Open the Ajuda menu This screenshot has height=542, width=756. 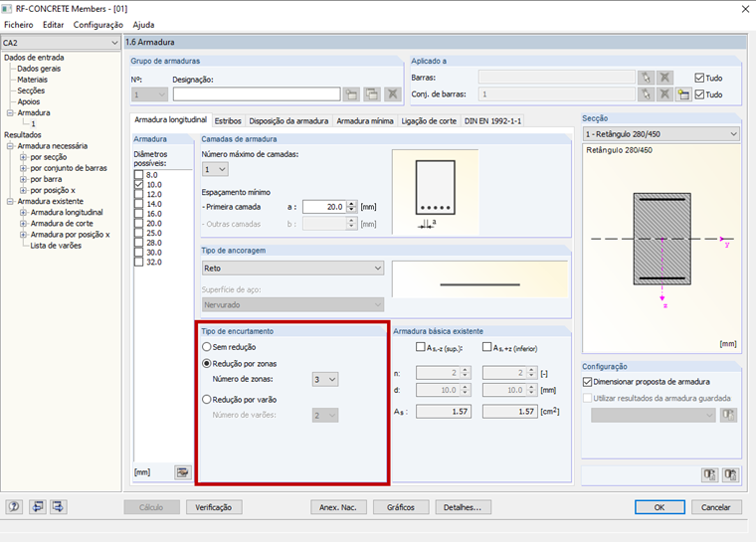[143, 25]
